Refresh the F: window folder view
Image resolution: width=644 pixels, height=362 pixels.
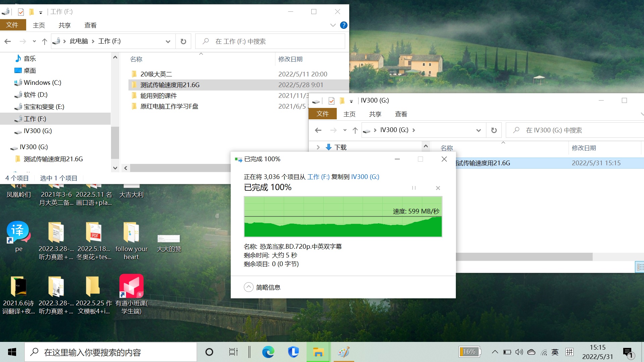coord(183,42)
